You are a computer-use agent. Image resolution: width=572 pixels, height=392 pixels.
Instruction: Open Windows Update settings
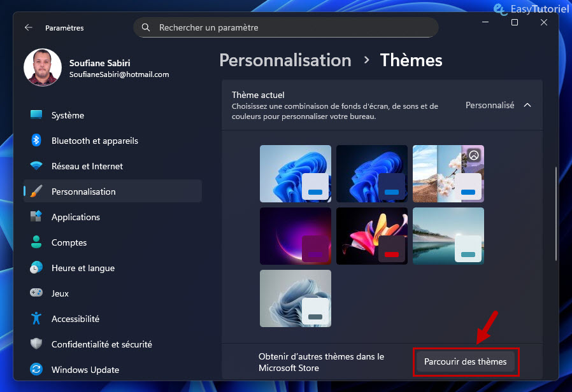point(86,370)
